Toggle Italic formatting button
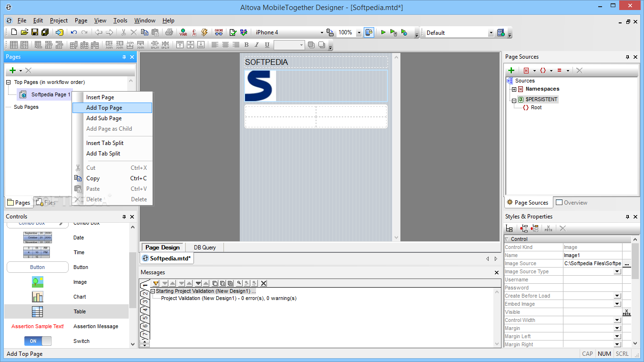 click(257, 45)
